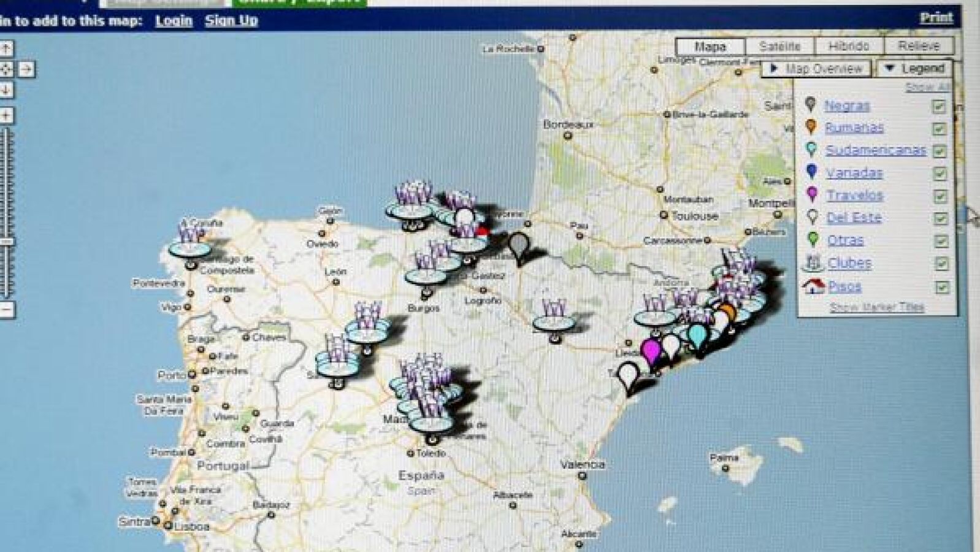
Task: Zoom out using the minus button
Action: (6, 310)
